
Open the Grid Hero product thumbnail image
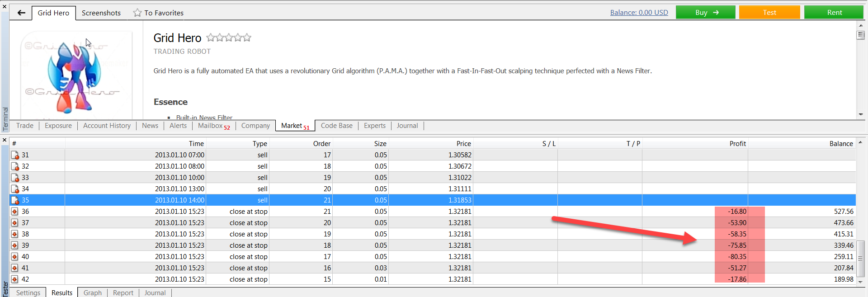pyautogui.click(x=76, y=75)
